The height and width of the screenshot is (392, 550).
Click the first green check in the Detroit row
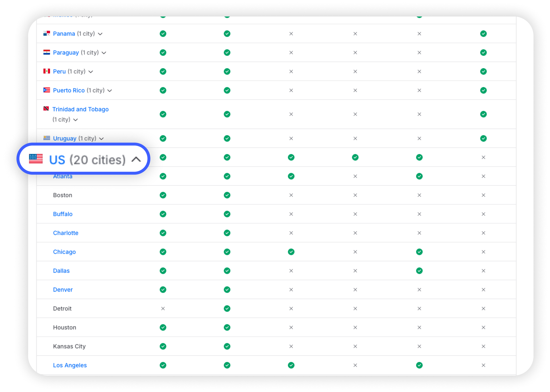click(x=227, y=309)
